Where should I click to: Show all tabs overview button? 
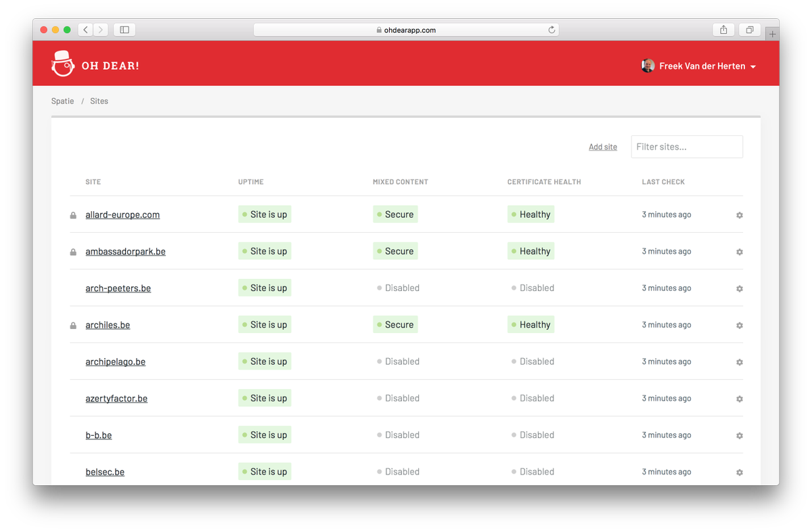point(750,30)
